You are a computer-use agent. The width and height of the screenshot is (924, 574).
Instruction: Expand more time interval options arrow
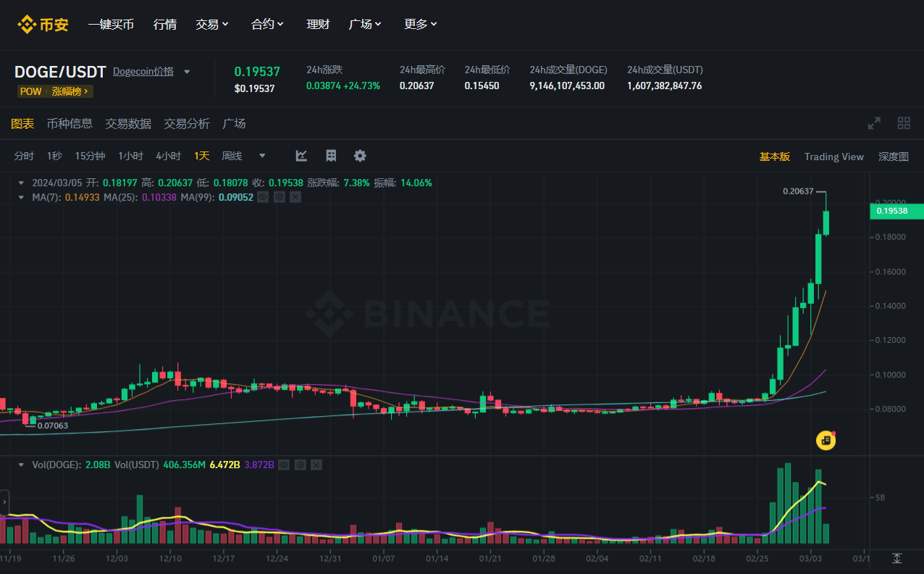coord(262,156)
